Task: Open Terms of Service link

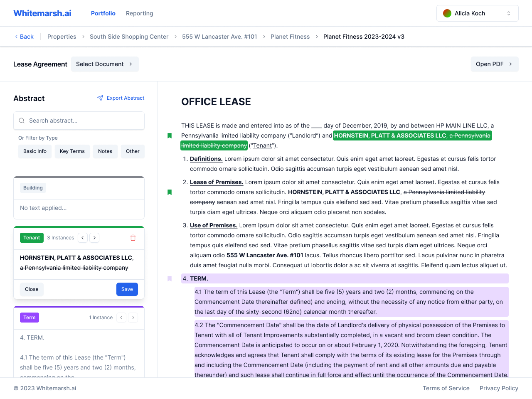Action: 446,388
